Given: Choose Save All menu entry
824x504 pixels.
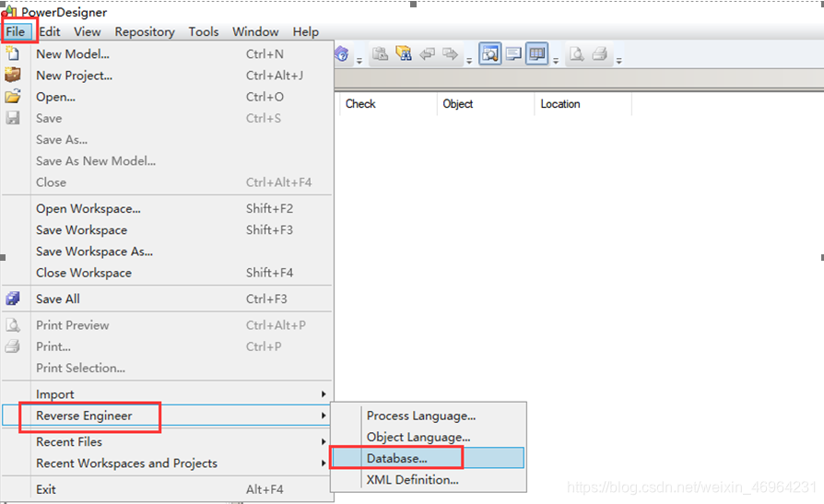Looking at the screenshot, I should click(167, 299).
